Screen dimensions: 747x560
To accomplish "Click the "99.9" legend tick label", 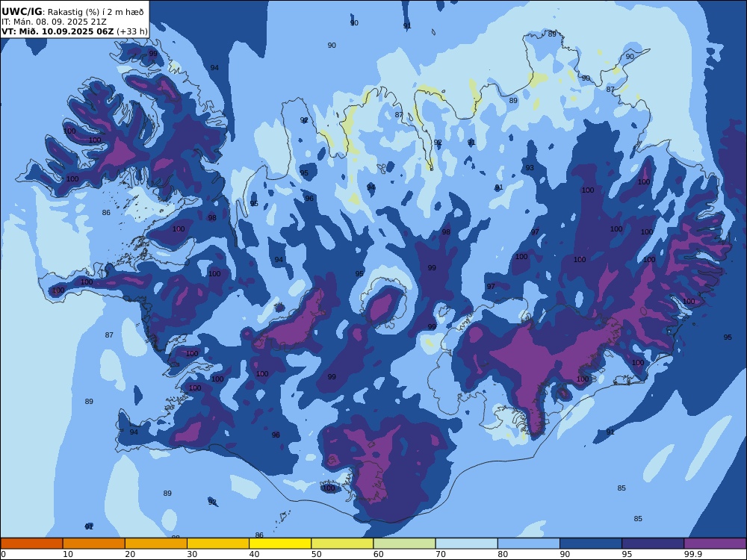I will (x=692, y=554).
